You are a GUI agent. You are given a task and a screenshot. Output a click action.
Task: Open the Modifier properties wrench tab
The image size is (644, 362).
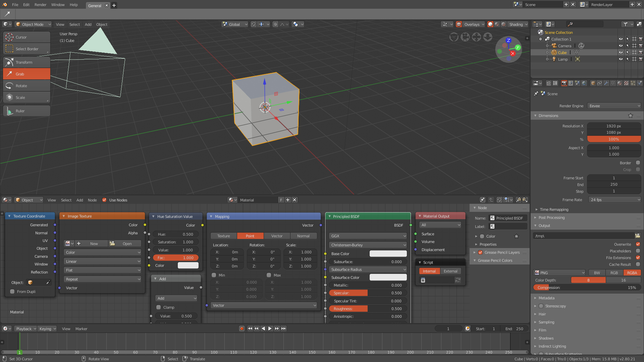click(x=606, y=83)
